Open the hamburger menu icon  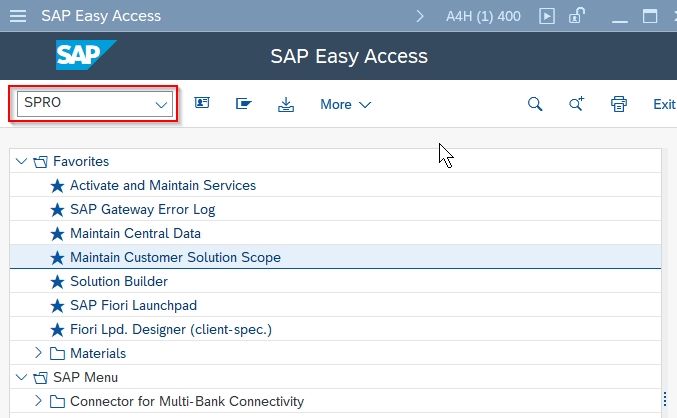click(18, 16)
